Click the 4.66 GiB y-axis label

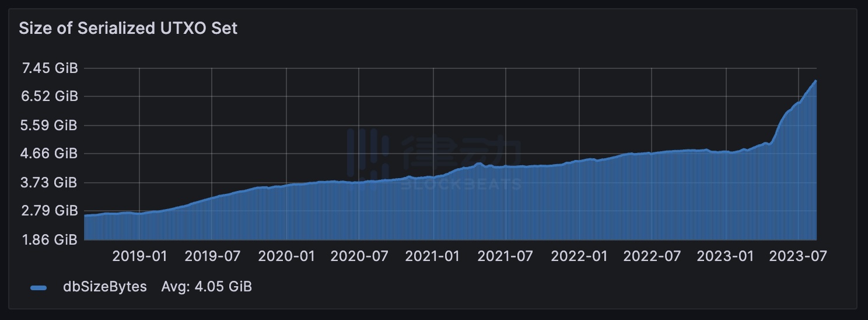50,154
